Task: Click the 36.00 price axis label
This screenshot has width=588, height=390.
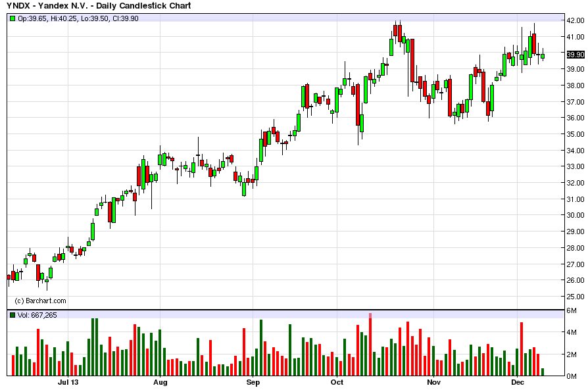Action: [576, 118]
